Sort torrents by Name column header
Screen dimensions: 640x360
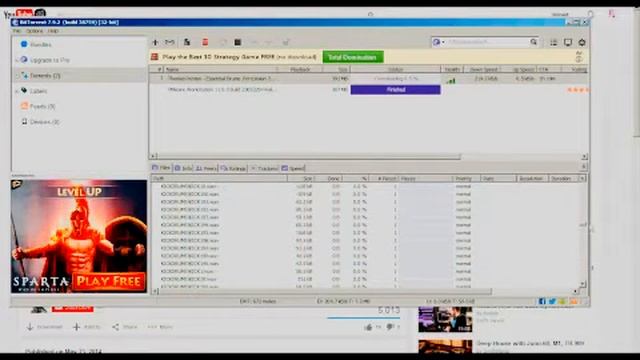(220, 69)
